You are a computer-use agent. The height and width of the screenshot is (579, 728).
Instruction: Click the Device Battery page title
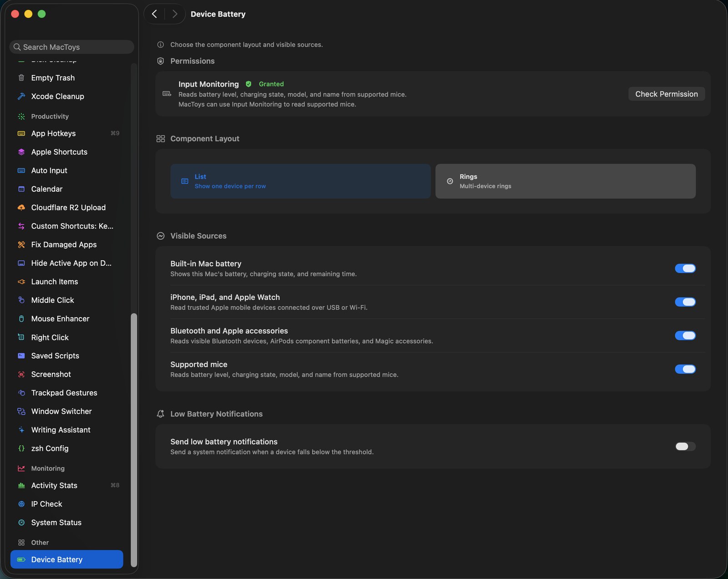point(218,14)
